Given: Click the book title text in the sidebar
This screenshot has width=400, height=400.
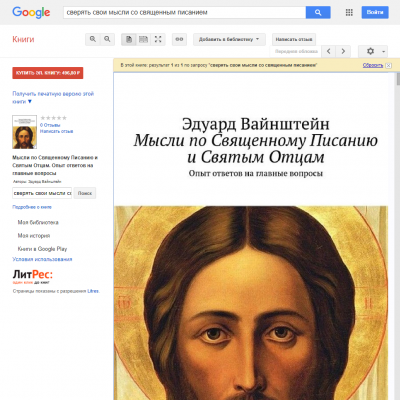Looking at the screenshot, I should point(55,165).
